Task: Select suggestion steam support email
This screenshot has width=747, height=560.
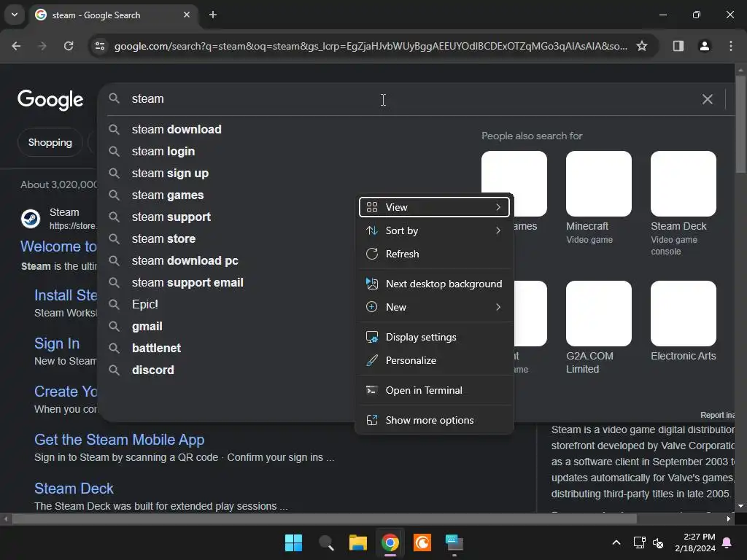Action: click(187, 283)
